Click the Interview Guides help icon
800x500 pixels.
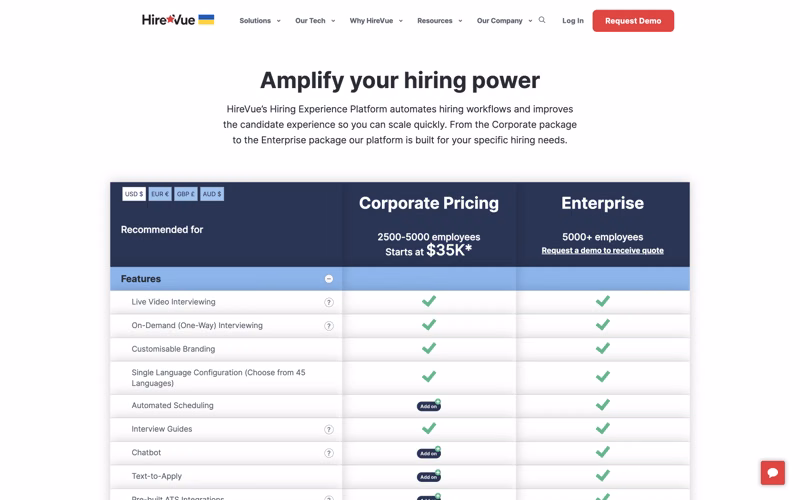pyautogui.click(x=329, y=430)
